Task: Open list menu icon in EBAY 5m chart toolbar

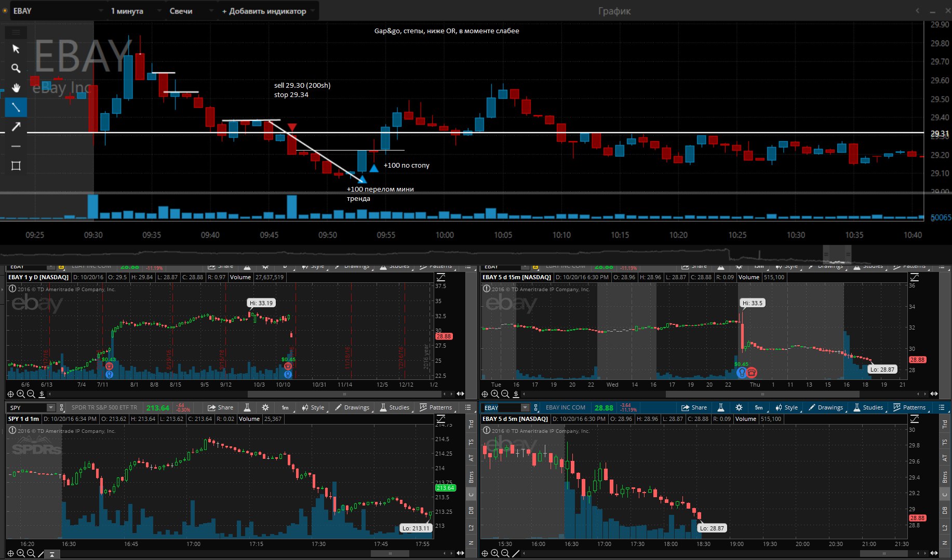Action: click(942, 407)
